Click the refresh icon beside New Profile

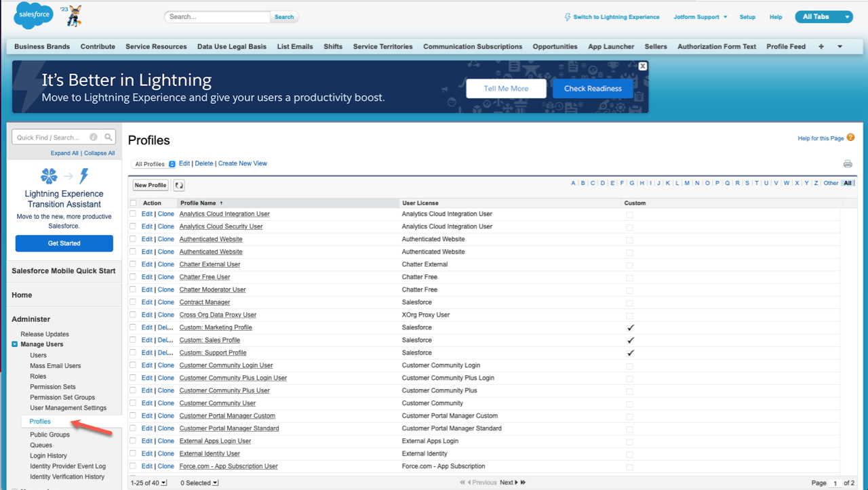click(179, 185)
